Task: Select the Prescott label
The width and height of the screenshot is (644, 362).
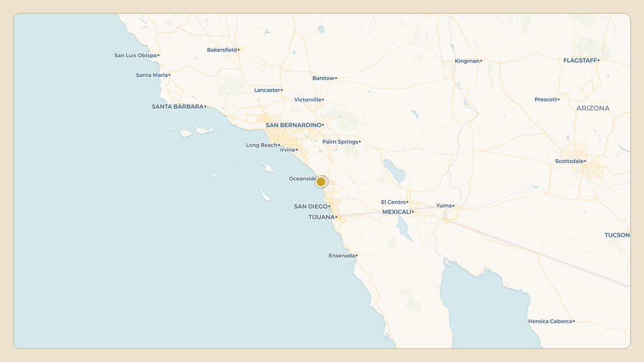Action: click(546, 100)
